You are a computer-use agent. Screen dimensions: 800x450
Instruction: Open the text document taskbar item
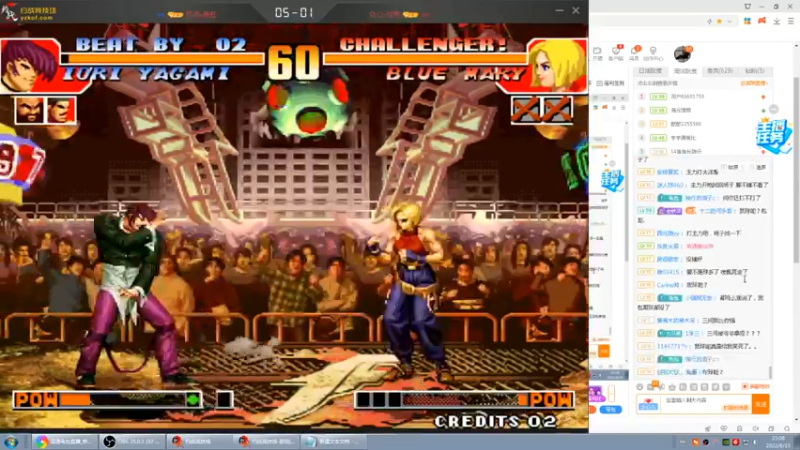pyautogui.click(x=334, y=441)
